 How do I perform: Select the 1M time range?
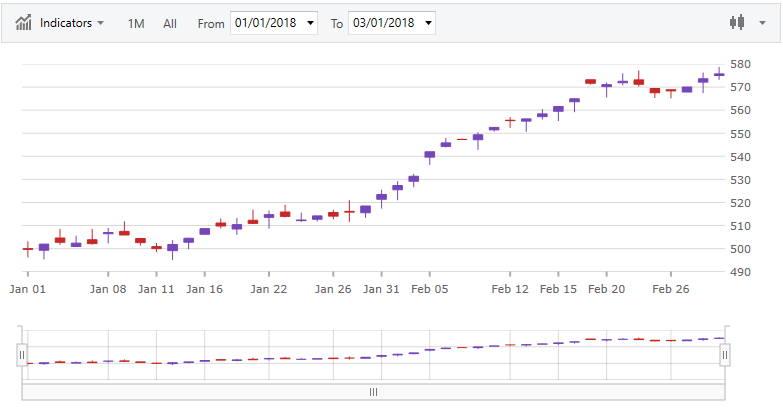click(136, 23)
